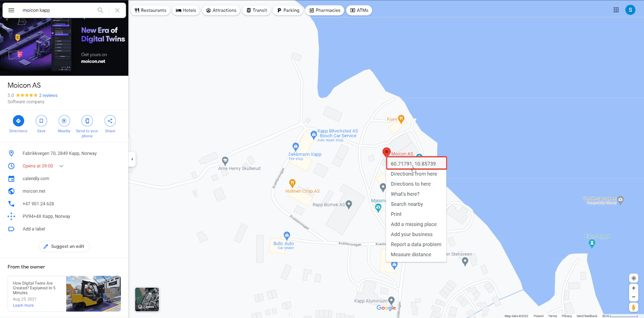Click the Suggest an edit button
Screen dimensions: 644x318
(x=64, y=247)
